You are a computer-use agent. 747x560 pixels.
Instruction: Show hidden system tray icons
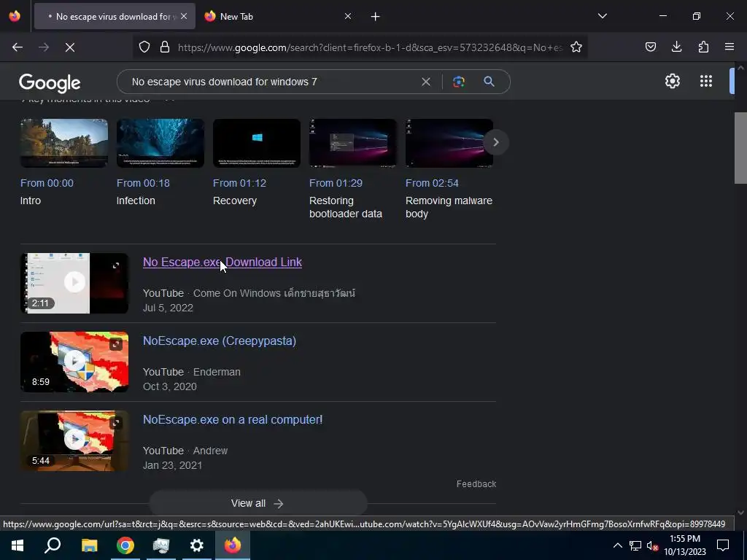click(617, 545)
